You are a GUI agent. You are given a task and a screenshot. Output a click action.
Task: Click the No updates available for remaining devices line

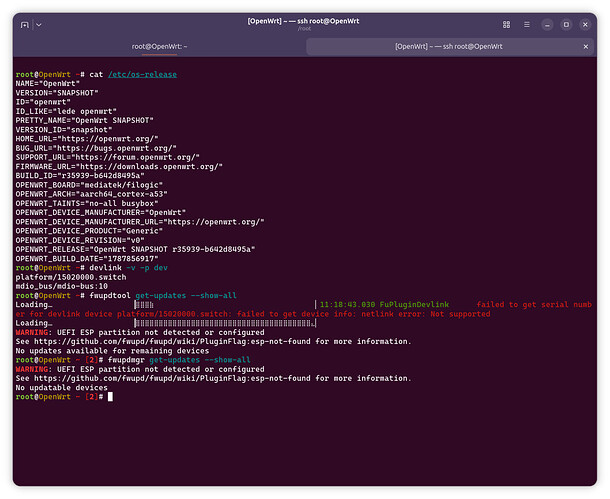[112, 351]
